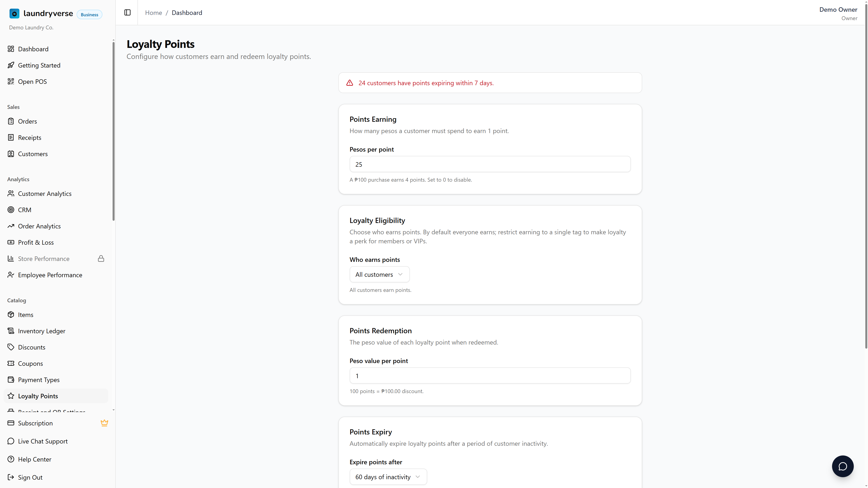Open the floating chat widget button

(842, 466)
